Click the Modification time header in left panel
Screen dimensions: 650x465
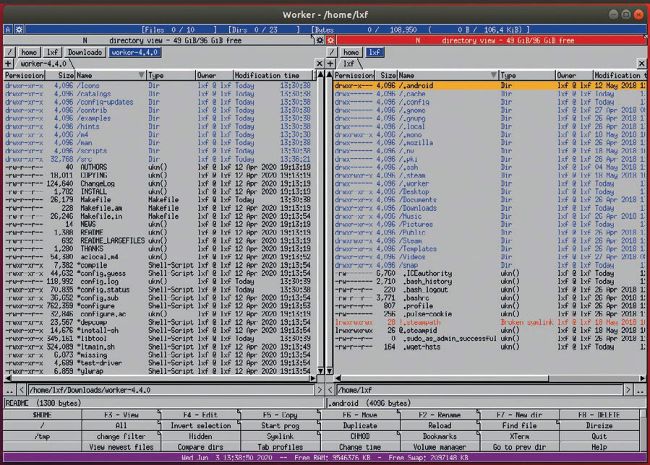pos(273,75)
